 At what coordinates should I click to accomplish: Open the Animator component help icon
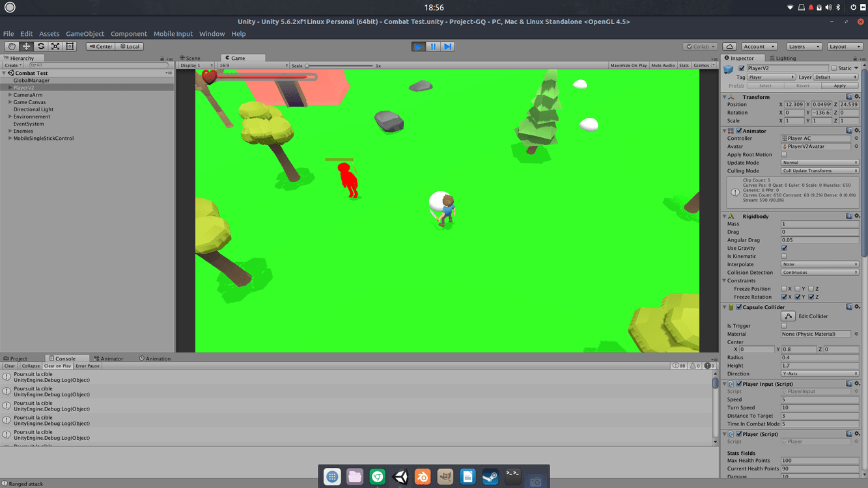[849, 131]
